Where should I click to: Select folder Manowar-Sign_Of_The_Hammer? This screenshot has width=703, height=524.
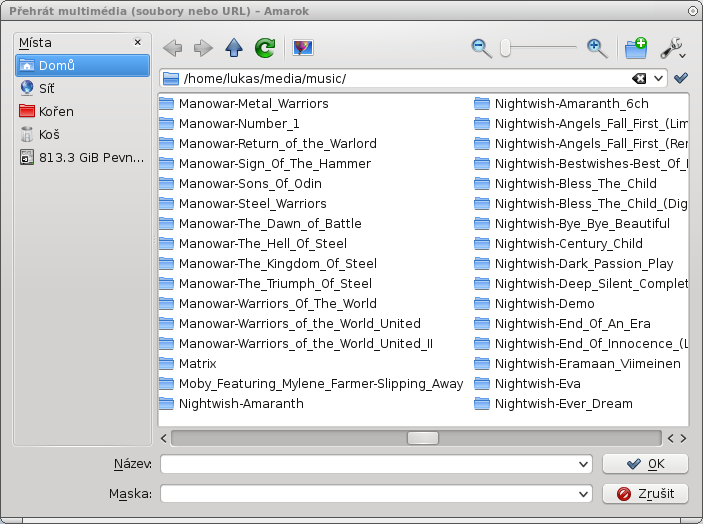tap(265, 164)
